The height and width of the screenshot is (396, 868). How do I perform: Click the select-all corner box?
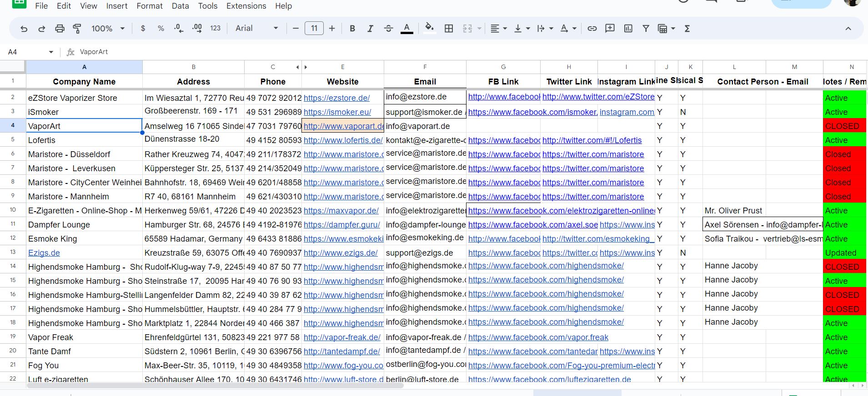pyautogui.click(x=13, y=67)
